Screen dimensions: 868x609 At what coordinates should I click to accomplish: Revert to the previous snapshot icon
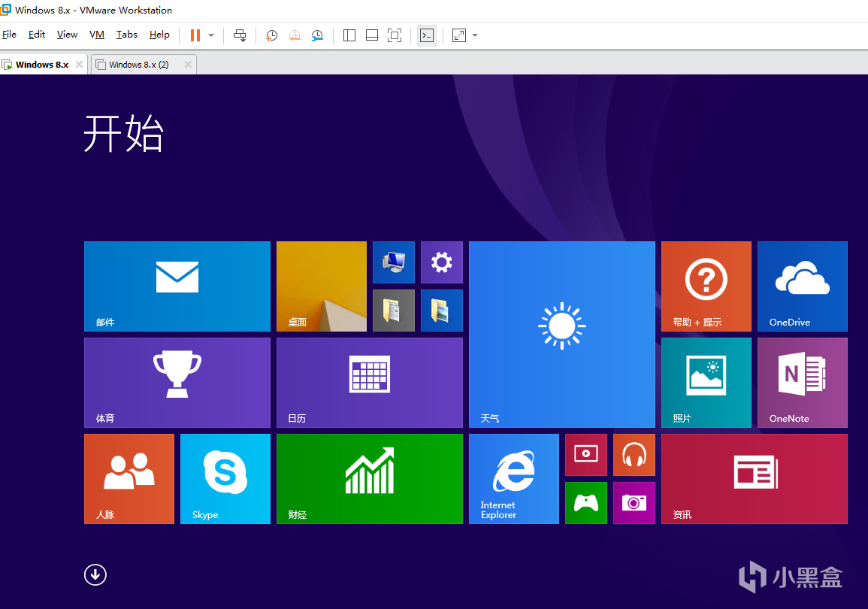(295, 35)
